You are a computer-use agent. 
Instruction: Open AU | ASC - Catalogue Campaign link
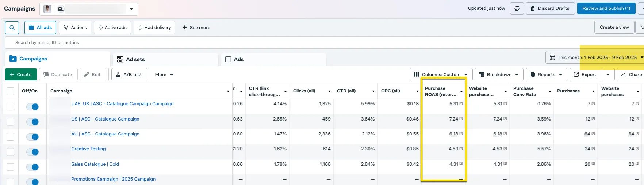click(x=105, y=134)
